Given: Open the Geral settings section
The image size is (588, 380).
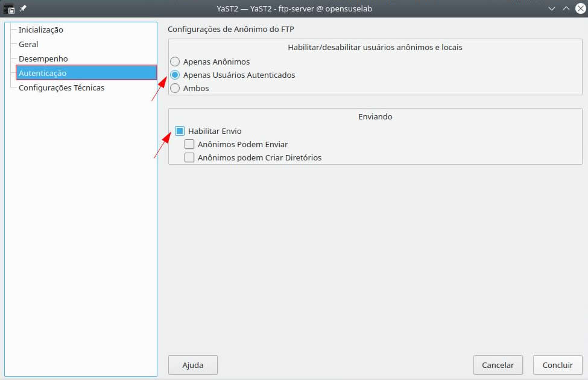Looking at the screenshot, I should click(28, 44).
